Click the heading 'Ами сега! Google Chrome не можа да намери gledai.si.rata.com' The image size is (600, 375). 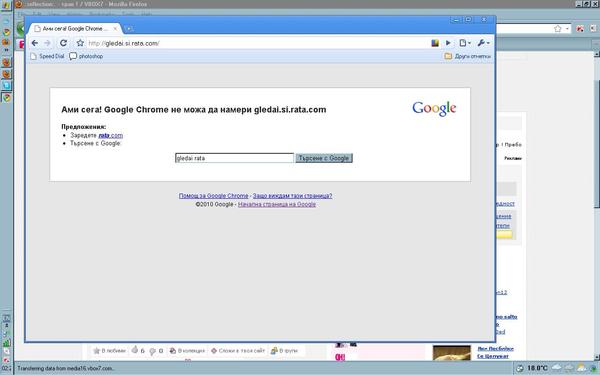pos(194,110)
